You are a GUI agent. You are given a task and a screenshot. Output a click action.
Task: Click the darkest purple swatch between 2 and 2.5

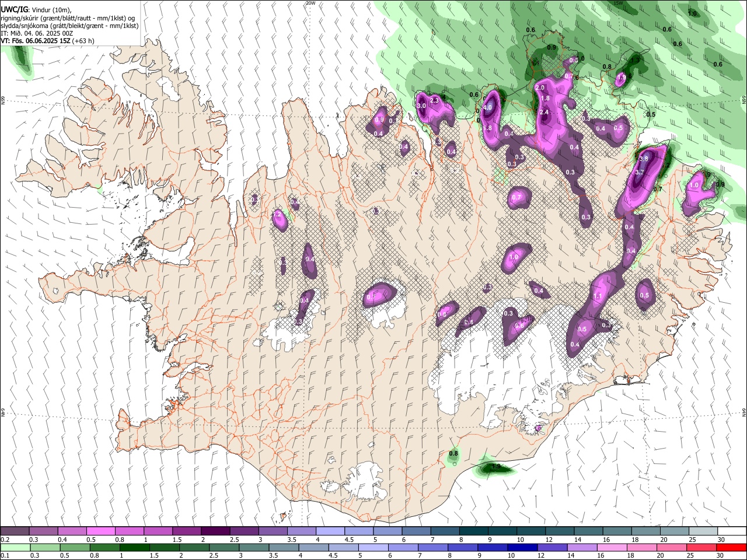click(x=215, y=531)
